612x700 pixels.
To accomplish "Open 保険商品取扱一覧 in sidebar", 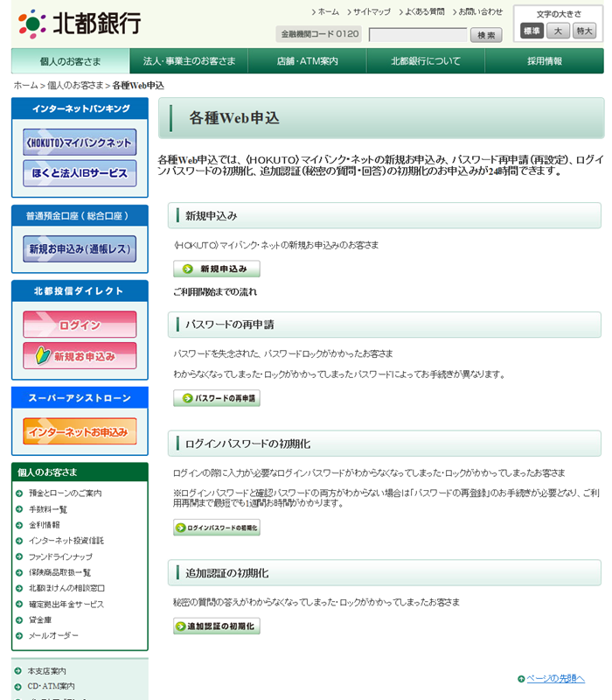I will 59,573.
